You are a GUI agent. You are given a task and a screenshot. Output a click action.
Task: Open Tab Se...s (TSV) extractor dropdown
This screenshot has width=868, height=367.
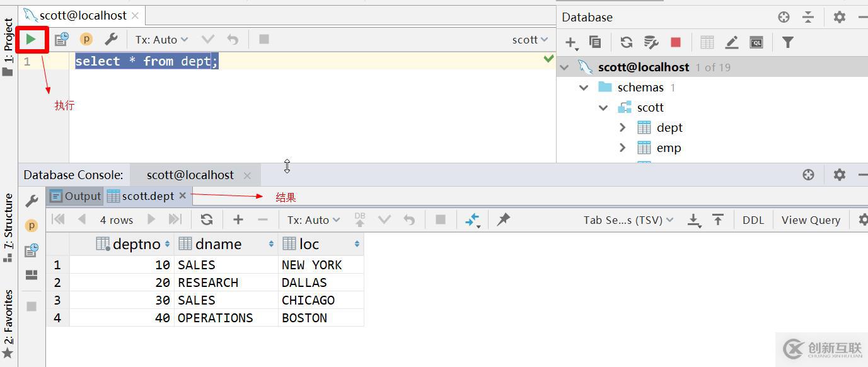(x=628, y=219)
